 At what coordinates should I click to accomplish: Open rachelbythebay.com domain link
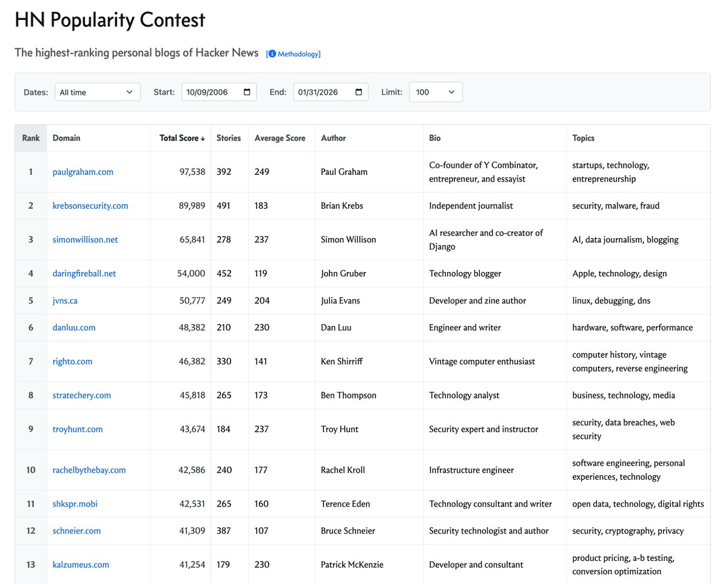89,470
